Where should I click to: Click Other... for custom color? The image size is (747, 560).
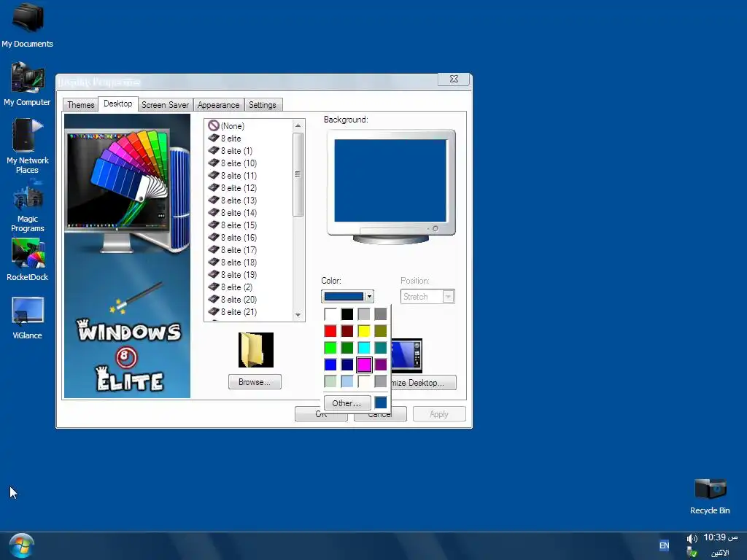point(347,402)
